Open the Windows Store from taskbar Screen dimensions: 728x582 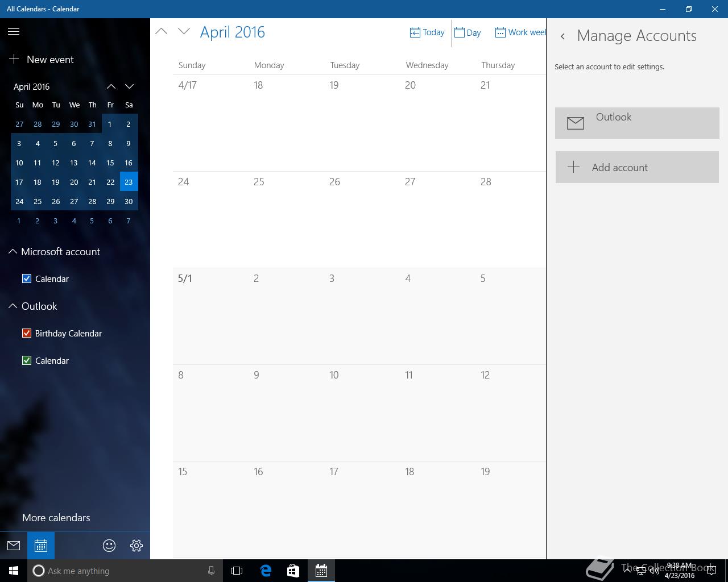pyautogui.click(x=293, y=571)
